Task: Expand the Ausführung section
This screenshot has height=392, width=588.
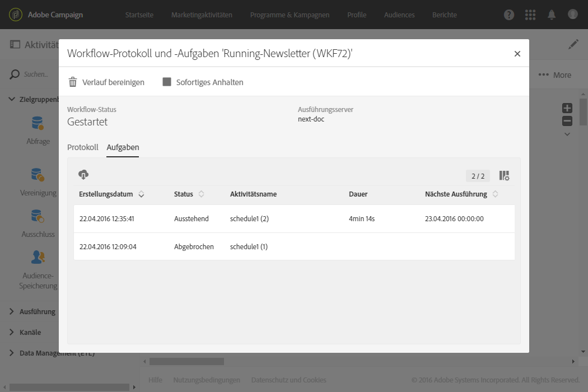Action: point(12,311)
